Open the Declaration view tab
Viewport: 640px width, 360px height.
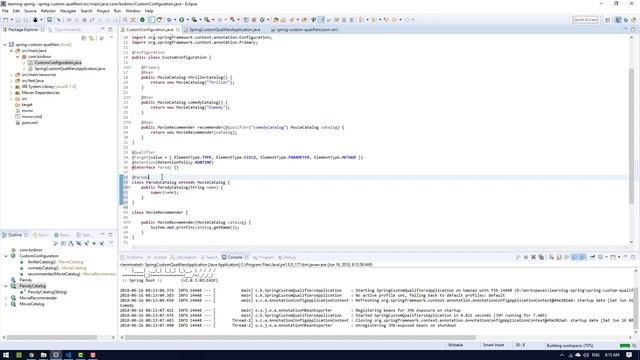[x=184, y=257]
